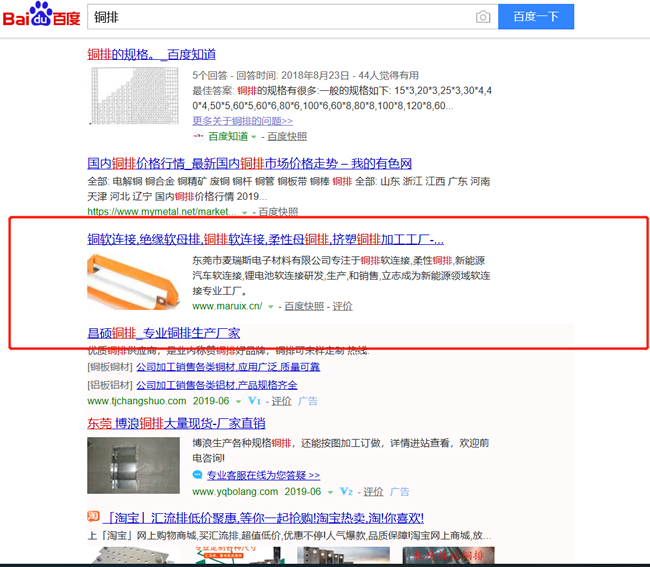Click the blue chat bubble icon
Viewport: 650px width, 567px height.
coord(197,475)
